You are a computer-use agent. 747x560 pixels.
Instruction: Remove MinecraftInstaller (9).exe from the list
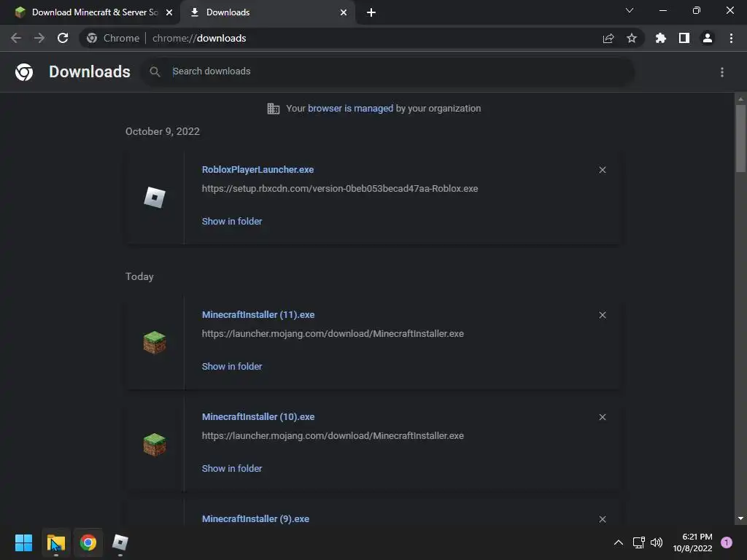coord(603,519)
